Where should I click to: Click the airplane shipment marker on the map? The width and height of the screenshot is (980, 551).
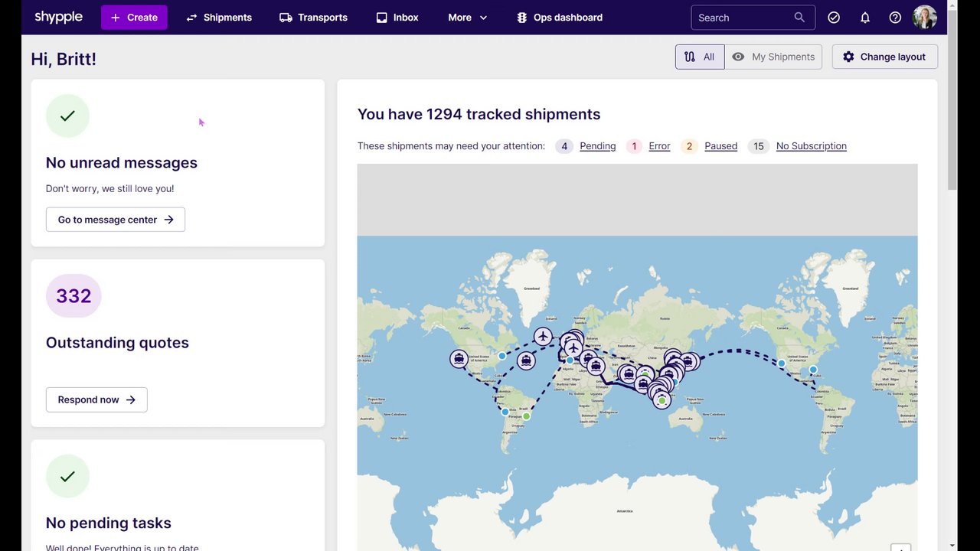point(543,336)
